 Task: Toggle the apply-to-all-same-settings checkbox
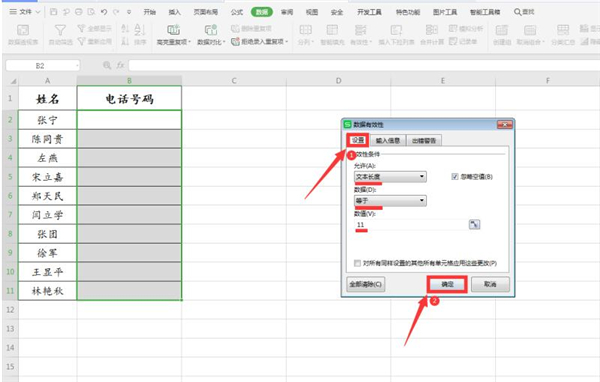click(357, 263)
